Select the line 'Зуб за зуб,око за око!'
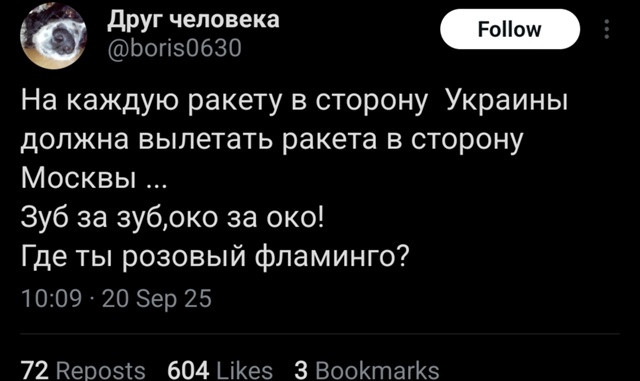This screenshot has width=640, height=381. pyautogui.click(x=173, y=218)
